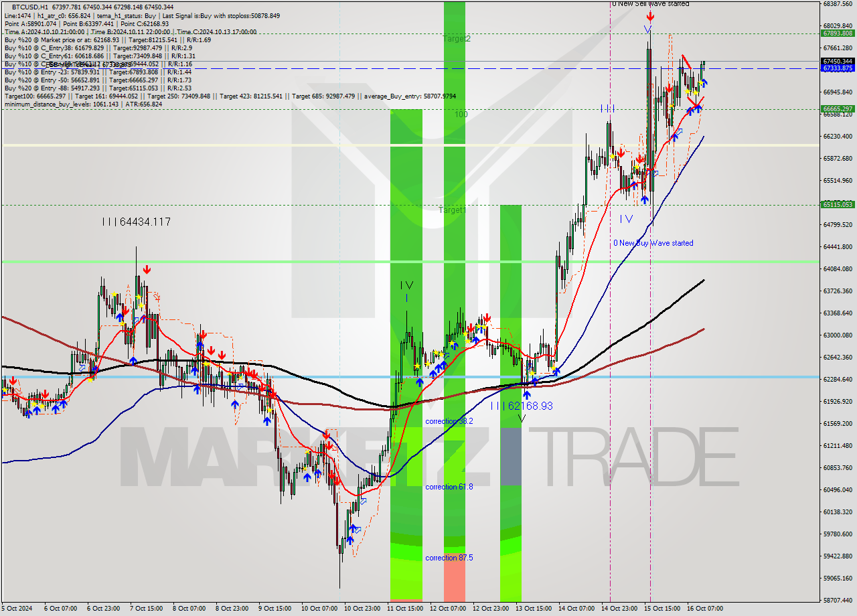The image size is (857, 616).
Task: Select the 'correction 38.2' Fibonacci label
Action: [449, 421]
